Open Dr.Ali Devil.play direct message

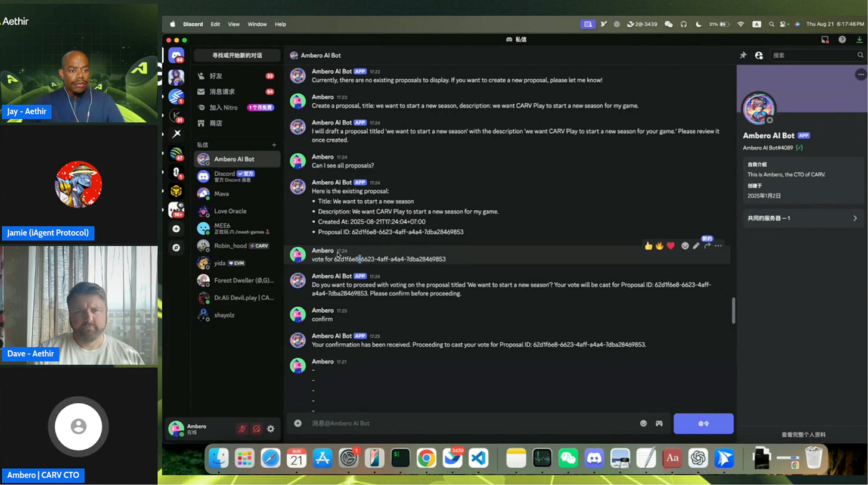tap(237, 297)
